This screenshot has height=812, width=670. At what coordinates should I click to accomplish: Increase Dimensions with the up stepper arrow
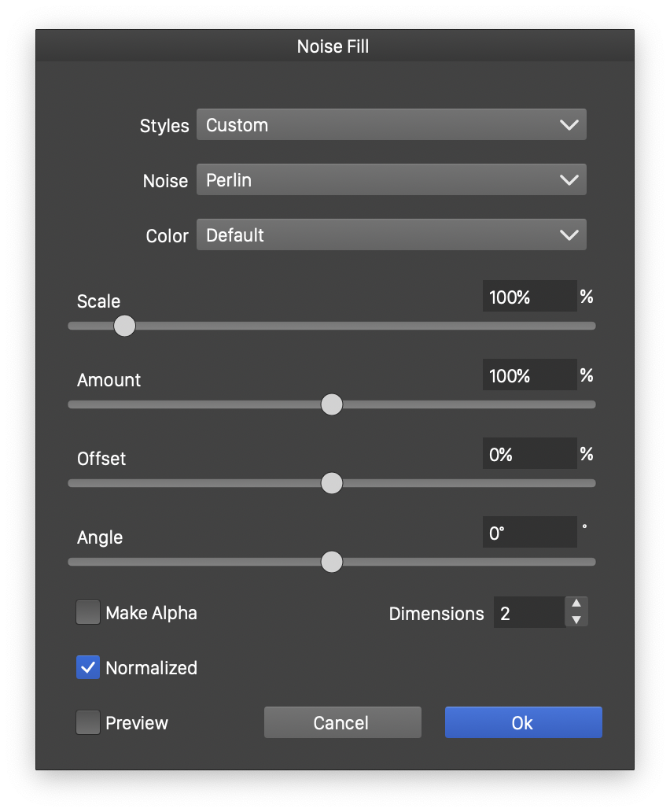(576, 604)
